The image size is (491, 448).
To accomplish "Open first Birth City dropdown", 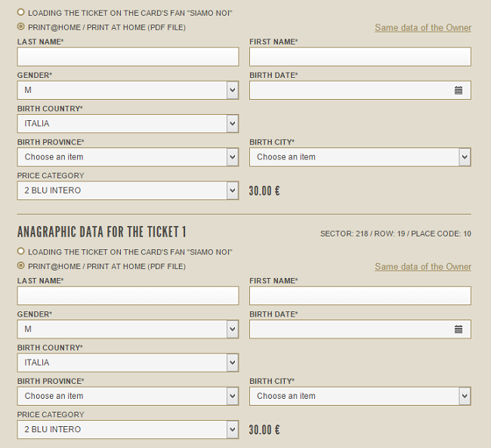I will pos(360,157).
